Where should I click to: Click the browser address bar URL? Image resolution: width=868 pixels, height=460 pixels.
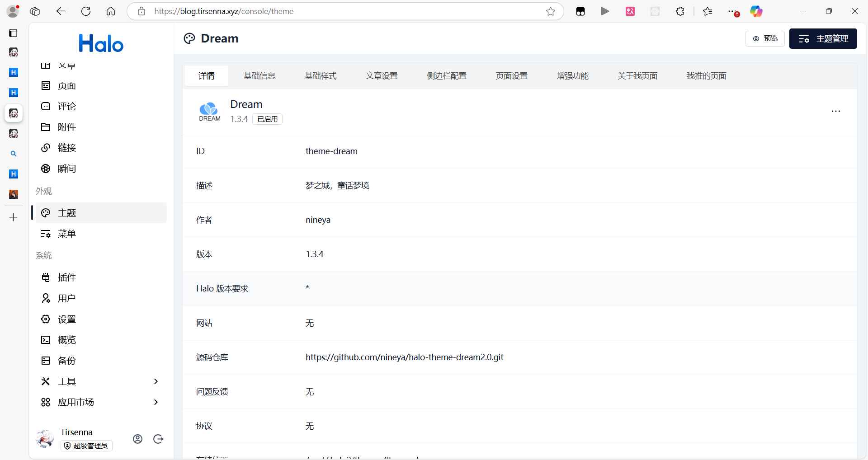tap(224, 11)
